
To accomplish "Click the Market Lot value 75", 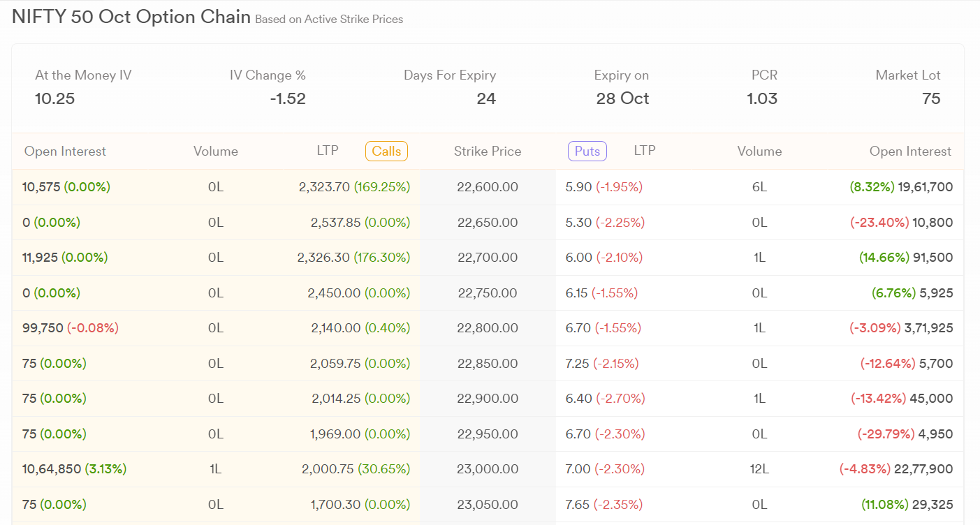I will (930, 99).
